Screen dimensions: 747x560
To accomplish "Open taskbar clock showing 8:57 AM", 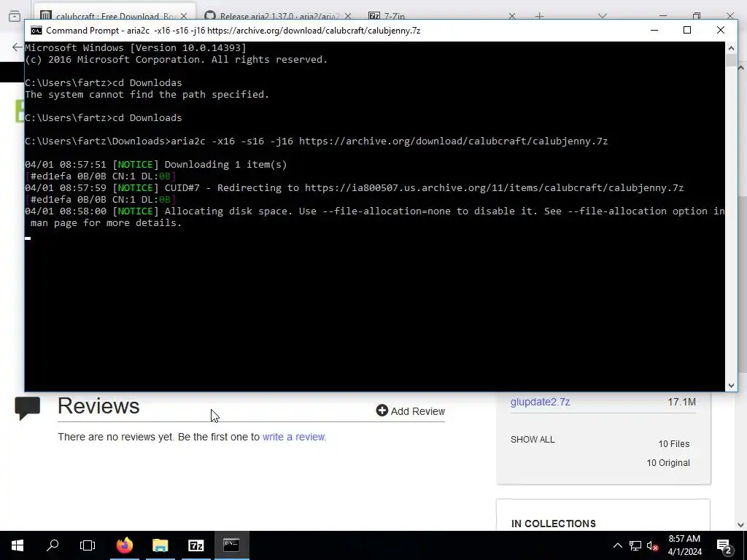I will (x=684, y=545).
